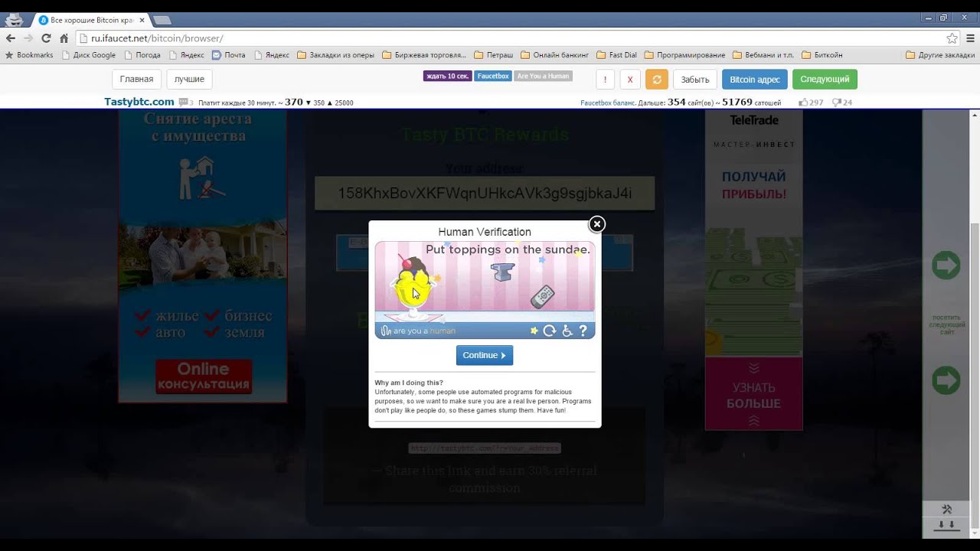The height and width of the screenshot is (551, 980).
Task: Click the anvil object in the captcha game
Action: (503, 272)
